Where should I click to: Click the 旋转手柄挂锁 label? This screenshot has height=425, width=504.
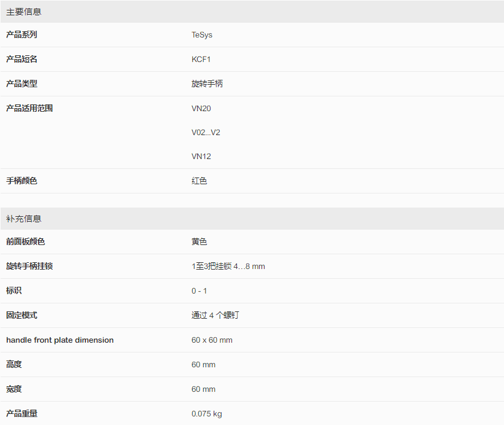pos(29,266)
